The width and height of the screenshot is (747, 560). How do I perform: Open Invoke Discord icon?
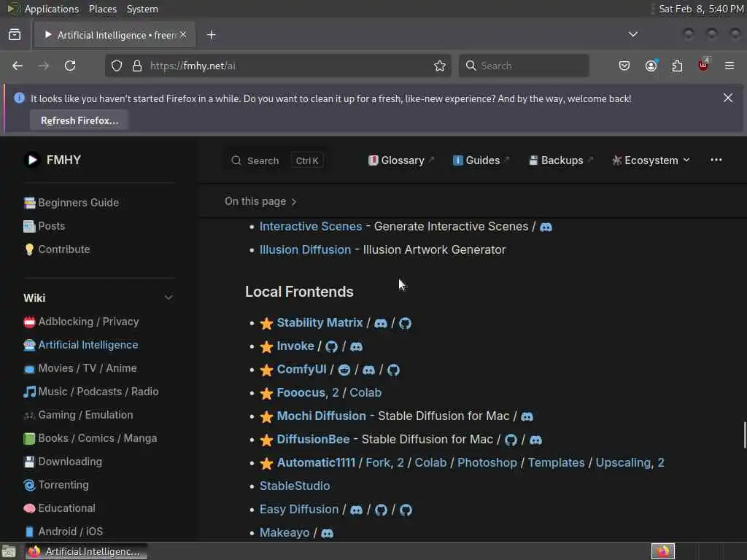click(356, 346)
